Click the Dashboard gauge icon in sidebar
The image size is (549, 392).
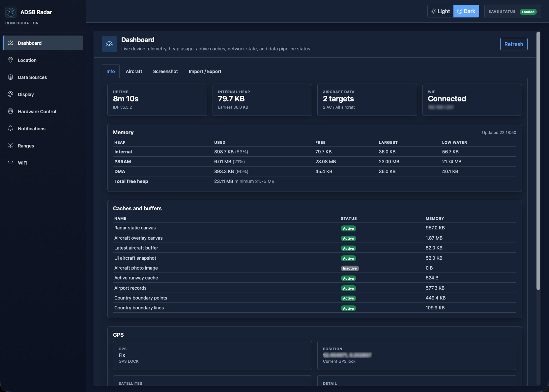[x=11, y=43]
